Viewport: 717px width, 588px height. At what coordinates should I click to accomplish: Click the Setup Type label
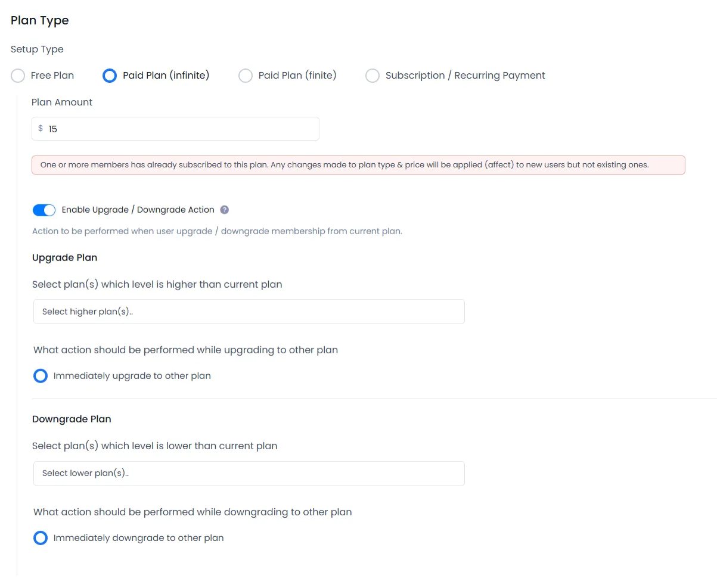pos(37,49)
